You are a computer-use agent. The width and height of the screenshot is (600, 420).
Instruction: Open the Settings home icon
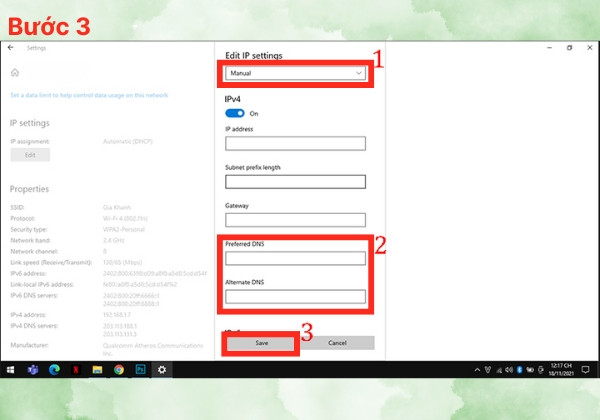15,72
